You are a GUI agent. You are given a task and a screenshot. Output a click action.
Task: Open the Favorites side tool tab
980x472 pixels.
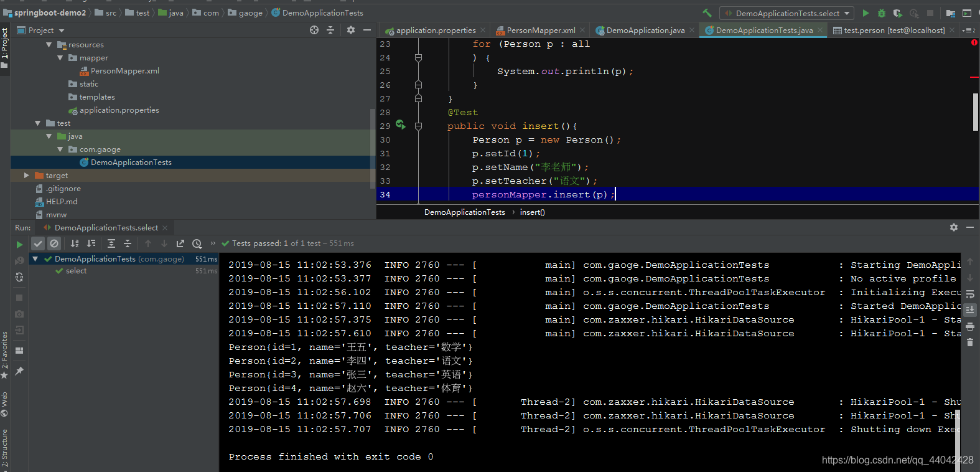[5, 355]
